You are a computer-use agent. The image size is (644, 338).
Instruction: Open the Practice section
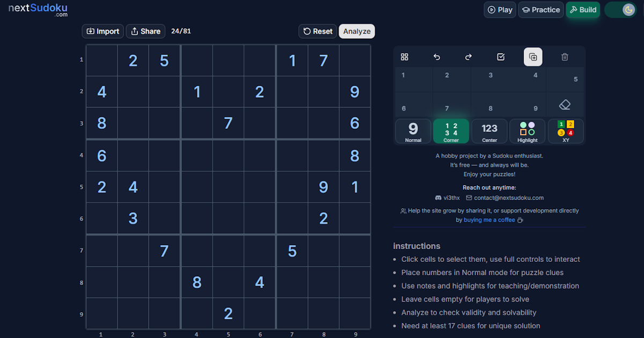(540, 9)
